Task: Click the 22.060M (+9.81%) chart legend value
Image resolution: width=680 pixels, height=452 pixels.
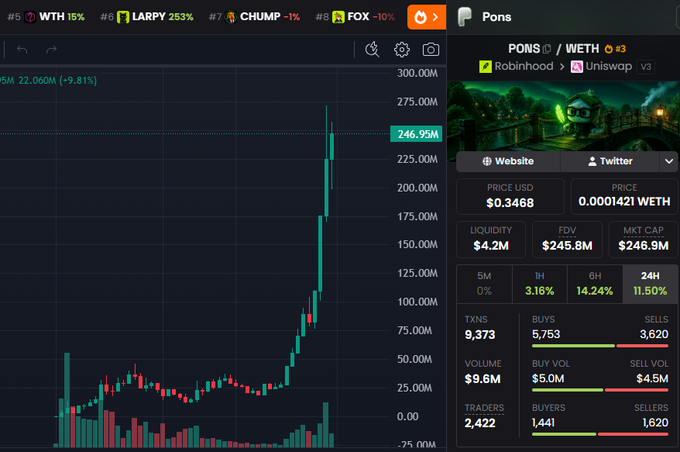Action: 58,80
